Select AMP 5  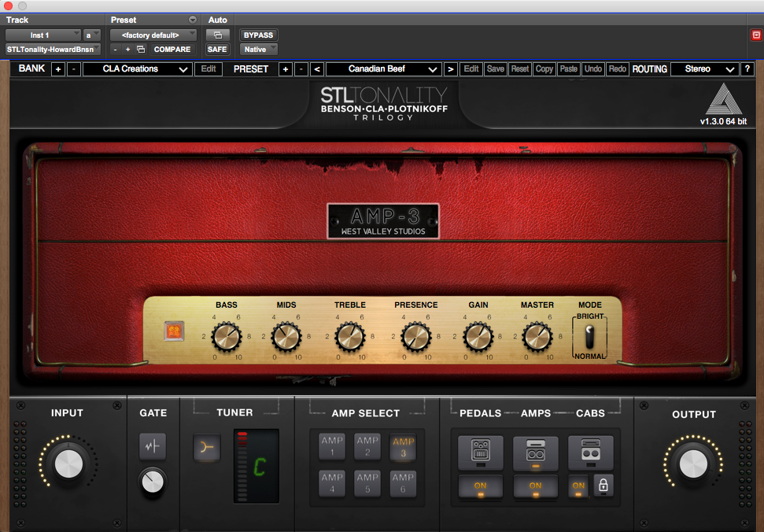point(367,483)
